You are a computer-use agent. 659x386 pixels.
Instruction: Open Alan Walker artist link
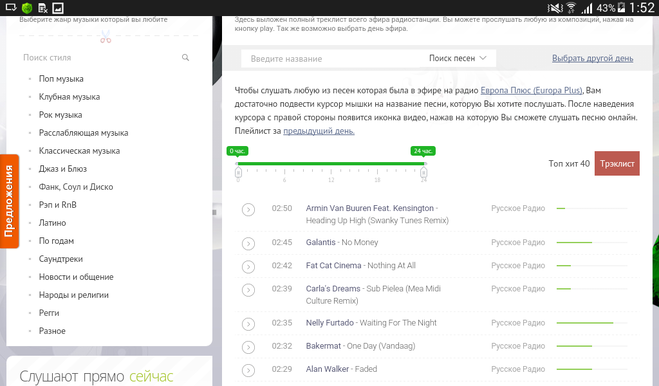pyautogui.click(x=327, y=369)
